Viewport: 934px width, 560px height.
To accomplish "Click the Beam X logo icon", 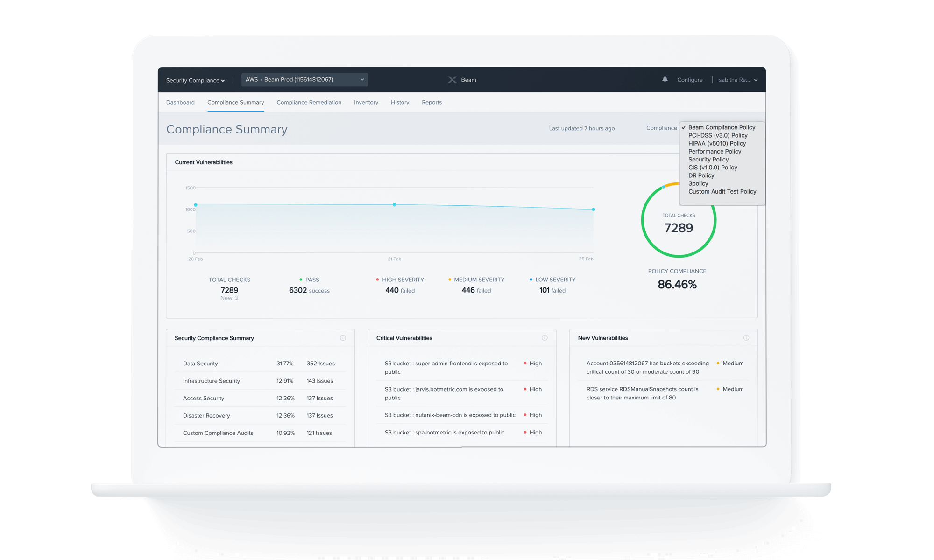I will (452, 80).
